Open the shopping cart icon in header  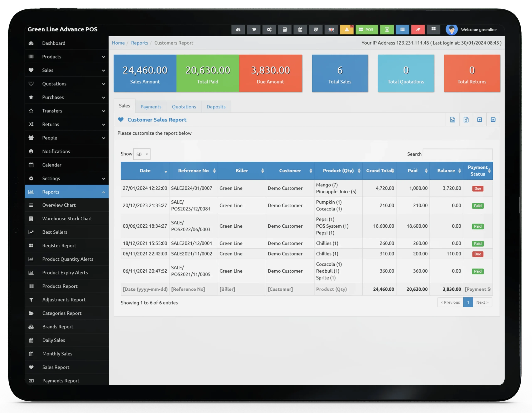(254, 29)
